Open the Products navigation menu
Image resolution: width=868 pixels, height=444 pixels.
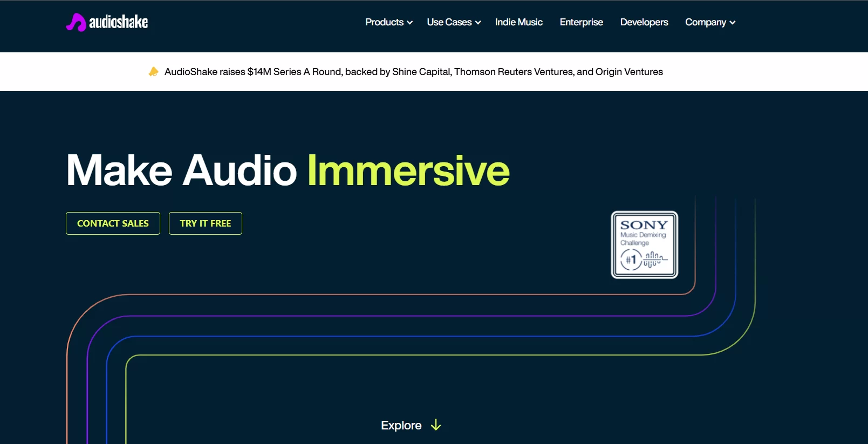[x=384, y=22]
